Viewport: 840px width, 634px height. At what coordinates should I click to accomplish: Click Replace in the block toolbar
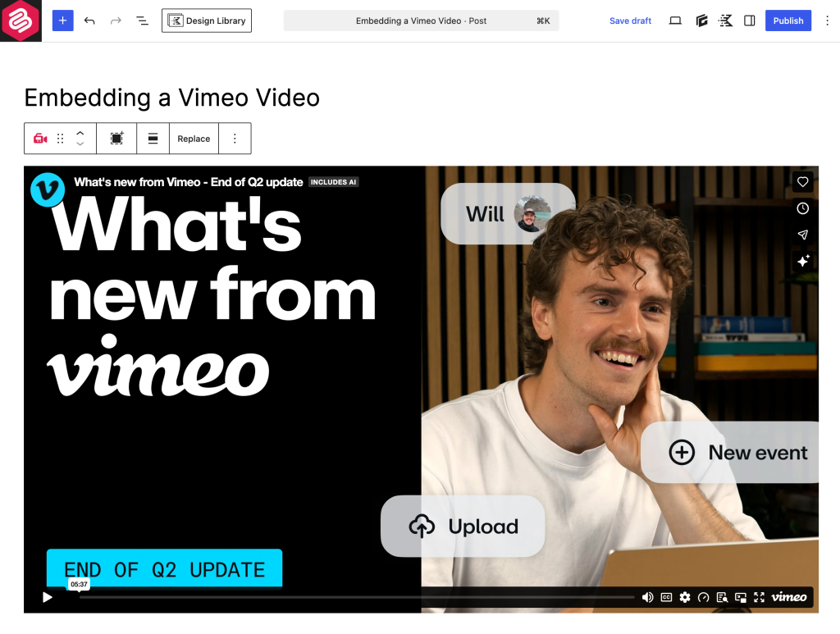tap(194, 139)
